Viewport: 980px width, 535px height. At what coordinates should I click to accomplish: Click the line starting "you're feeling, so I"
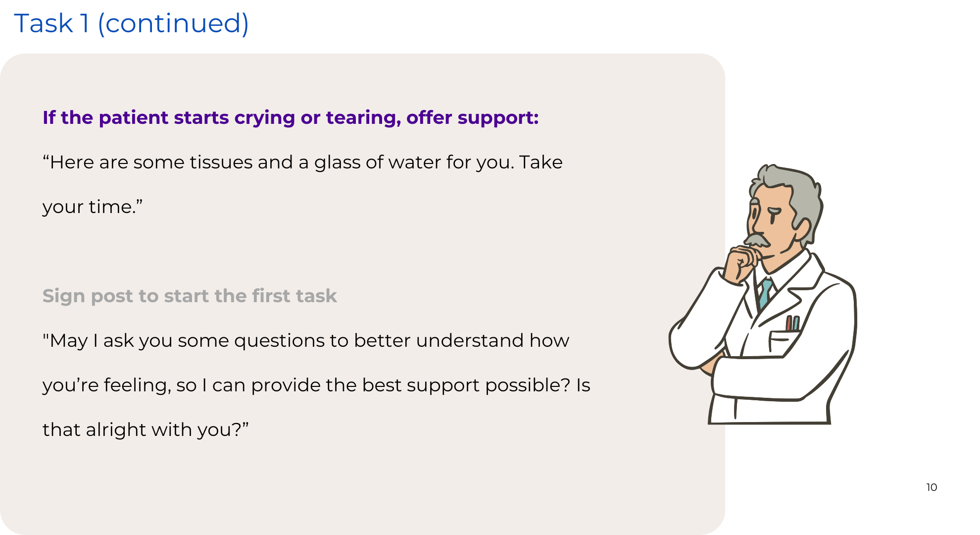(316, 385)
